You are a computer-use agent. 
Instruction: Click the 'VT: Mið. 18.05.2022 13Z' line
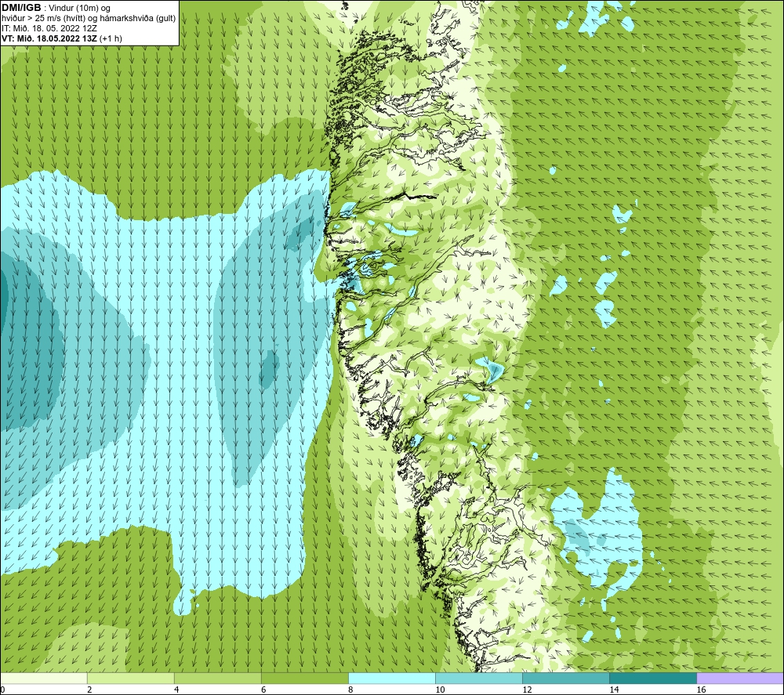coord(61,38)
